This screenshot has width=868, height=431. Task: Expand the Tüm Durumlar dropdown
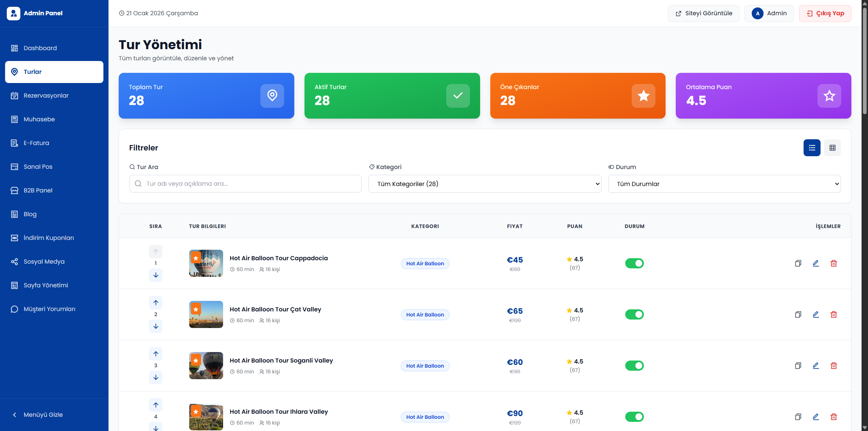coord(724,184)
